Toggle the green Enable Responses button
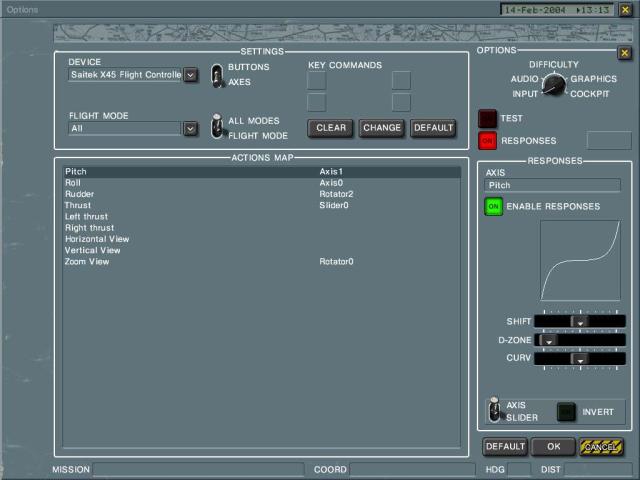Image resolution: width=640 pixels, height=480 pixels. (493, 207)
